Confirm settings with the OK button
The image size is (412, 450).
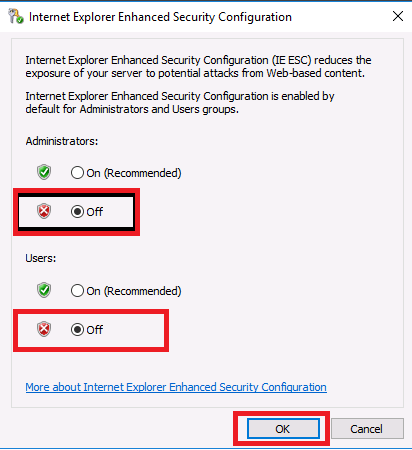pos(283,429)
